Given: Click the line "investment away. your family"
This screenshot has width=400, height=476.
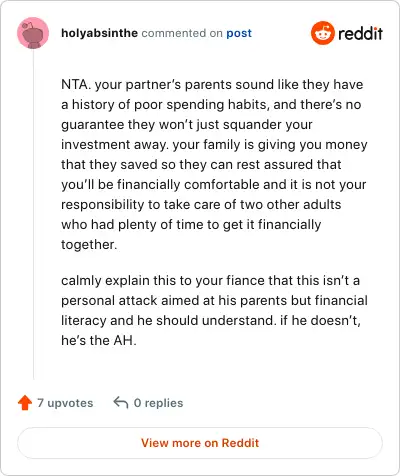Looking at the screenshot, I should [214, 144].
